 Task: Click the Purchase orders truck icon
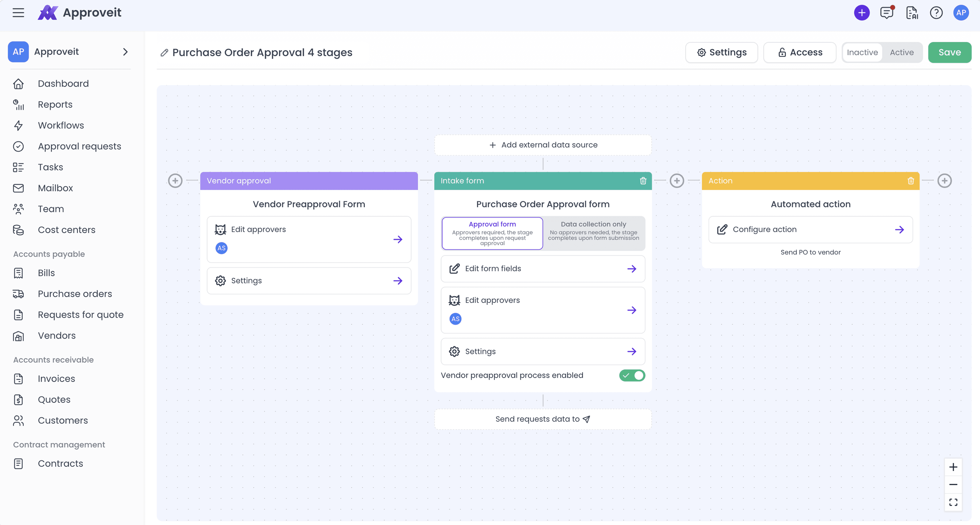tap(18, 294)
